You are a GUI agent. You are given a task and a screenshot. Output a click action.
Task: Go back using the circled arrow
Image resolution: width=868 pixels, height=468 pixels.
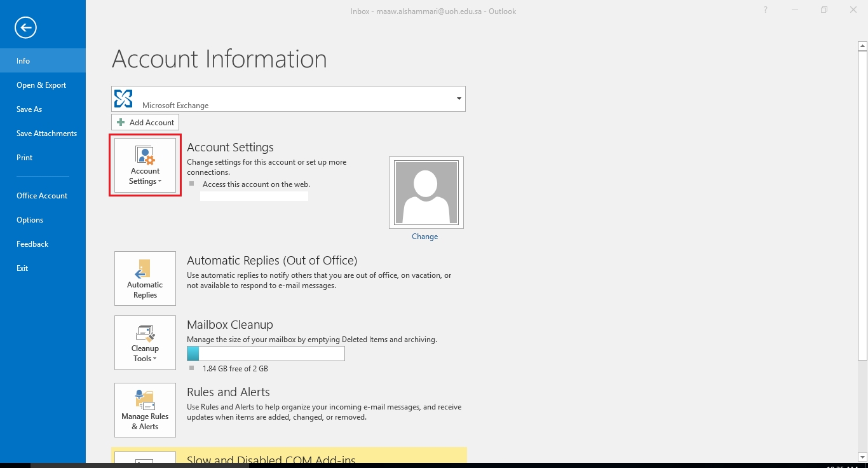point(26,27)
